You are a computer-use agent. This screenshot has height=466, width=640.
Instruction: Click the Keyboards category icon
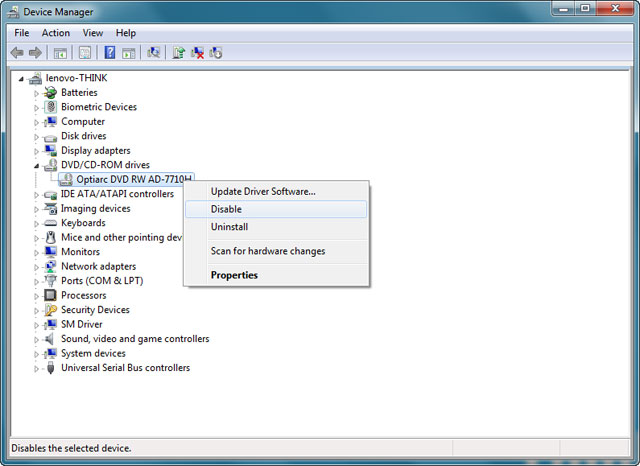coord(51,223)
